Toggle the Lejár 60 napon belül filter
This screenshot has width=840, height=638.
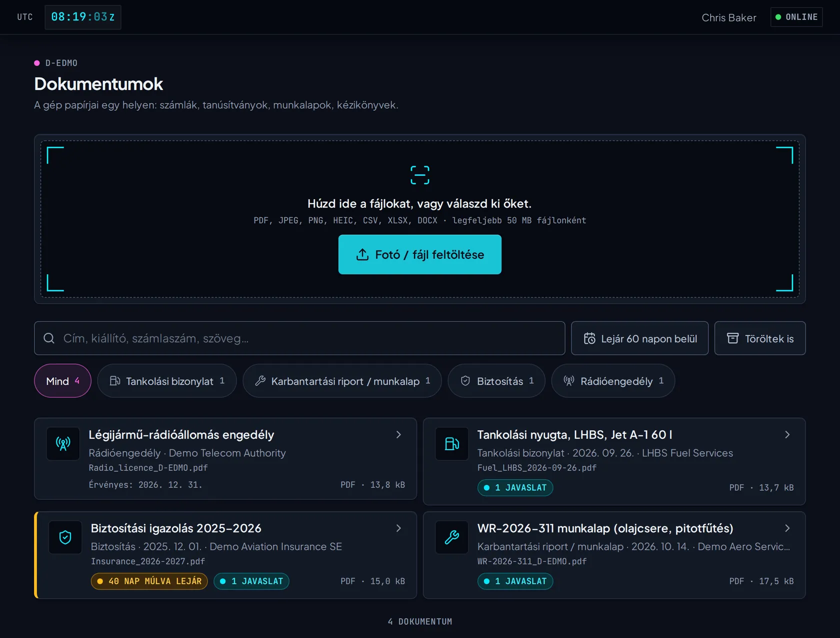click(639, 338)
